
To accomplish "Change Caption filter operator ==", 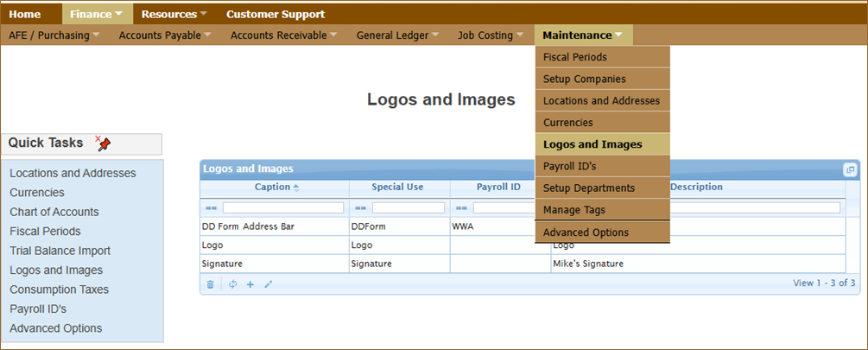I will pos(212,208).
